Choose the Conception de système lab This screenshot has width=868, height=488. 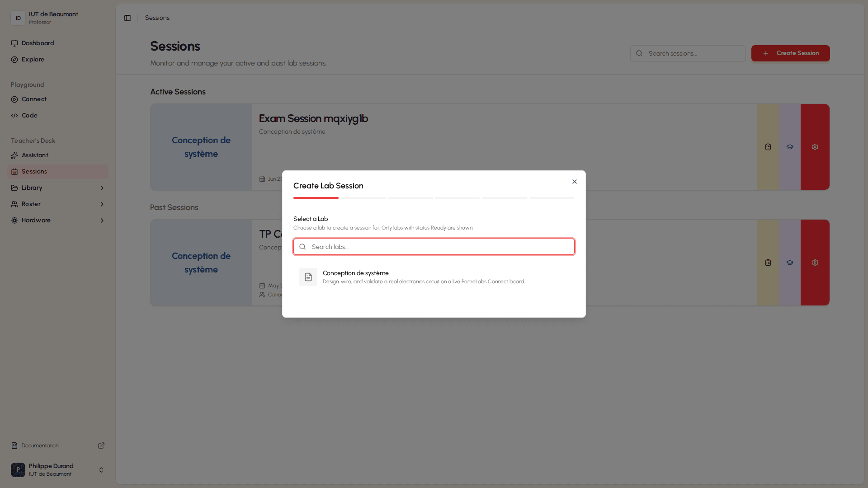click(434, 277)
